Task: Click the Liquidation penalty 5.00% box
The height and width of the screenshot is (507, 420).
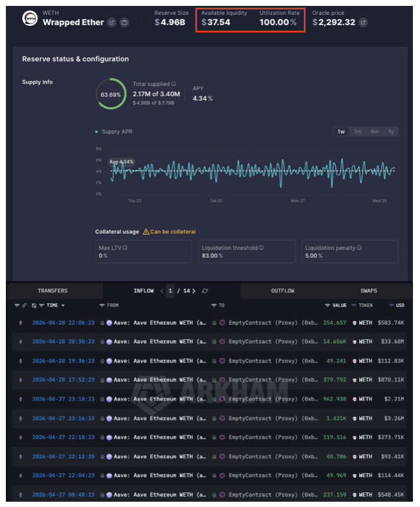Action: [350, 251]
